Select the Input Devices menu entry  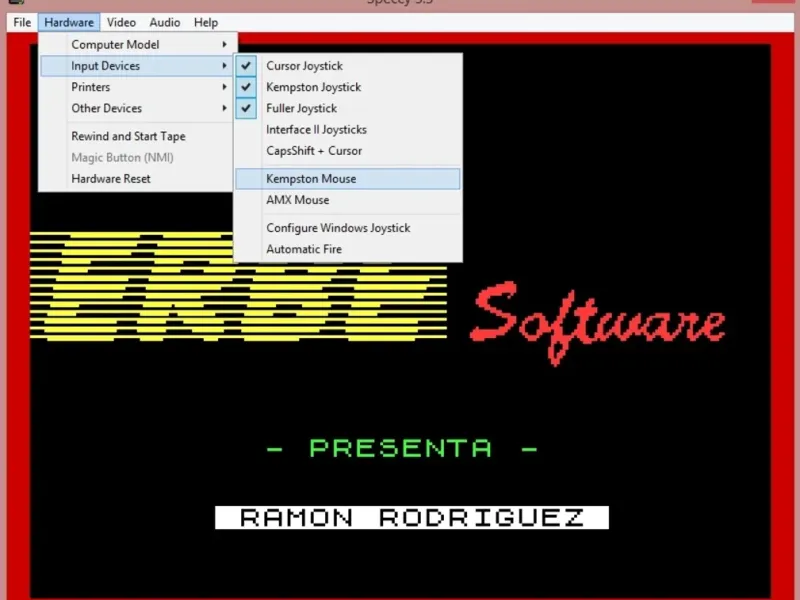[x=137, y=66]
